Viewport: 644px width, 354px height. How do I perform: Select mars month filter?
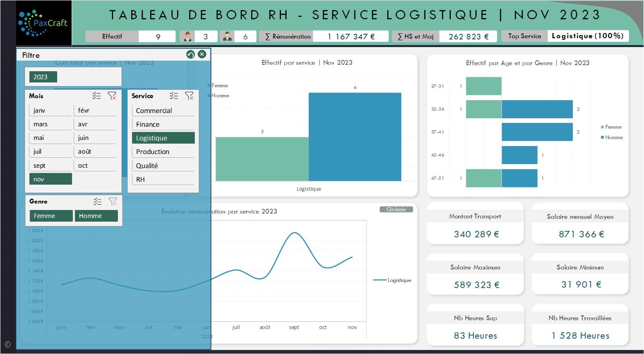coord(50,124)
